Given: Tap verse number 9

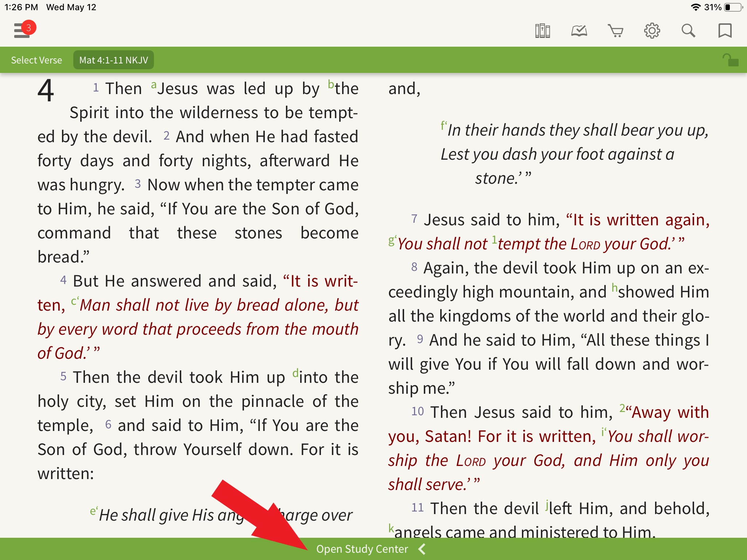Looking at the screenshot, I should point(420,339).
